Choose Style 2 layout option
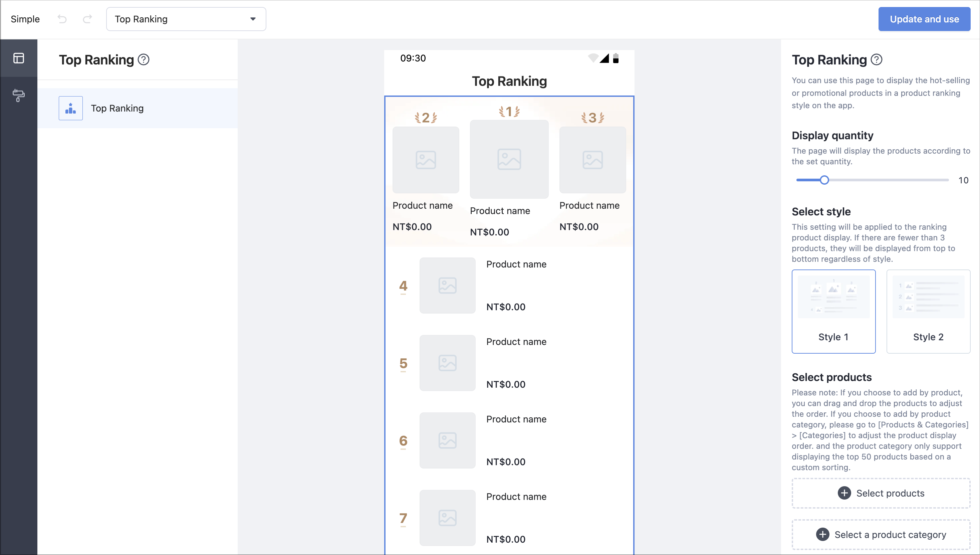Screen dimensions: 980x555 pos(928,312)
